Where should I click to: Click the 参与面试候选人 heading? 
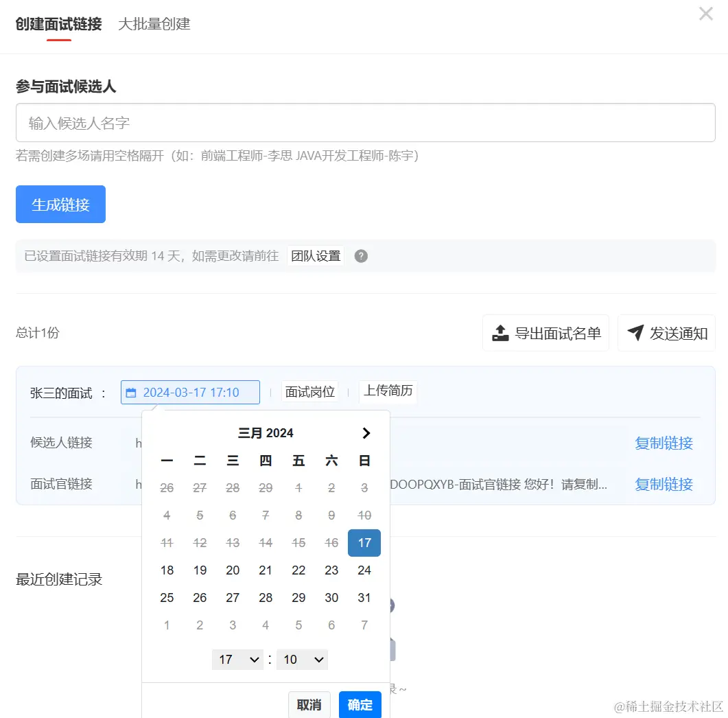coord(66,86)
